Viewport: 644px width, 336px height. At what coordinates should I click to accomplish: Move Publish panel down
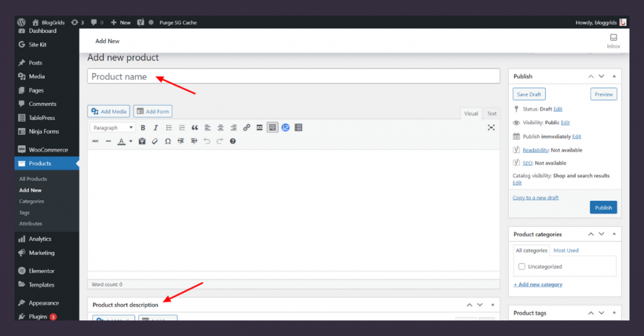point(602,77)
